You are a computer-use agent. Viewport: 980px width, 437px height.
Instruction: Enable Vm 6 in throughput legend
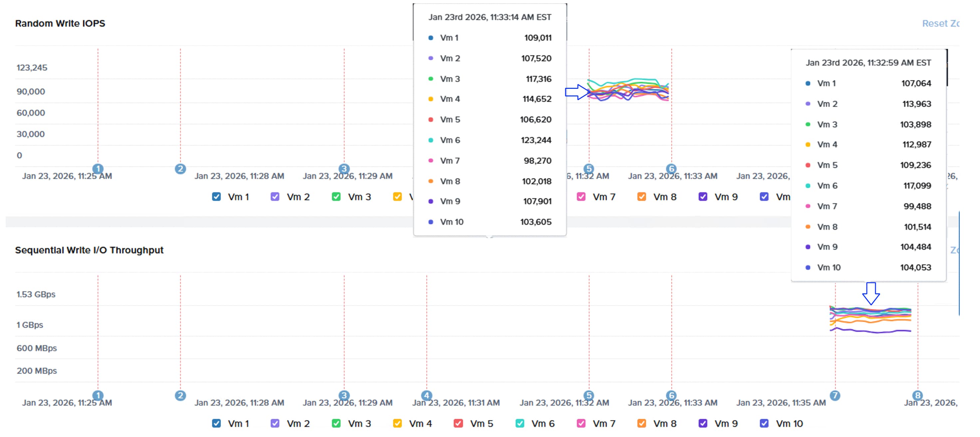[518, 423]
